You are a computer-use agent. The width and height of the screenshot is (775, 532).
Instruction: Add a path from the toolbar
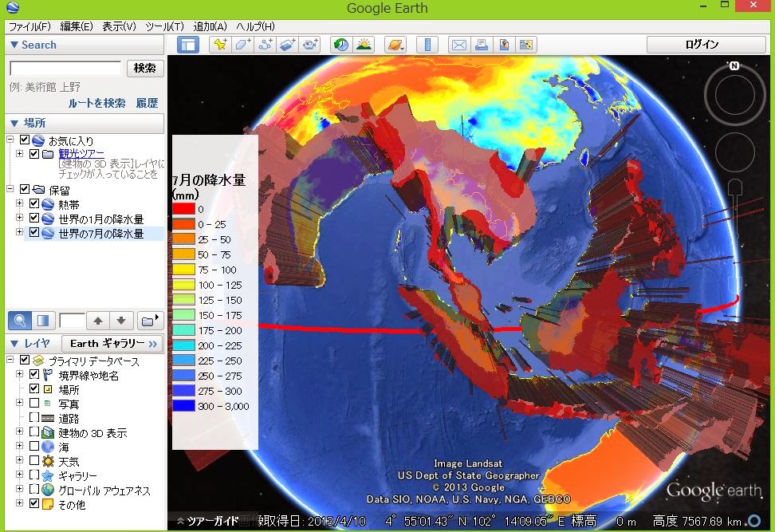pos(266,45)
